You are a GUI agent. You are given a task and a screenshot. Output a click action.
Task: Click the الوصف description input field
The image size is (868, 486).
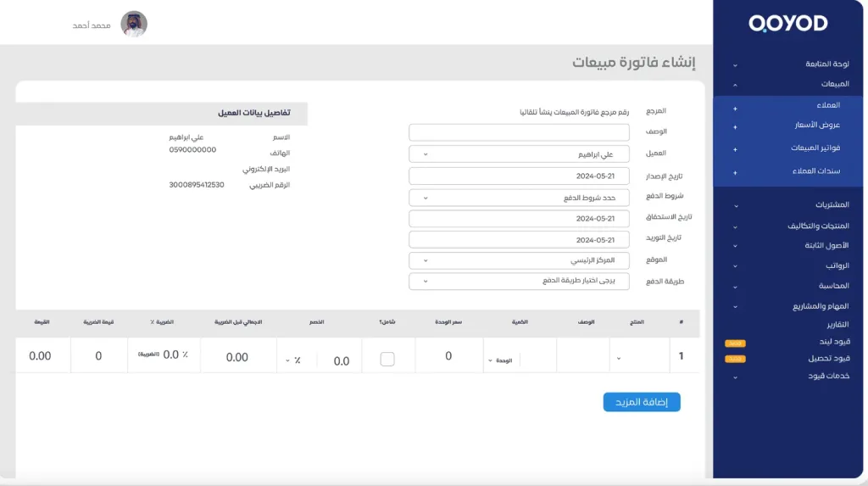[519, 132]
